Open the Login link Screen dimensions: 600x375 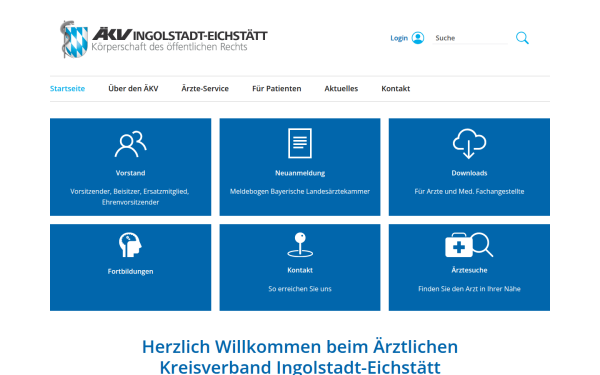coord(399,38)
